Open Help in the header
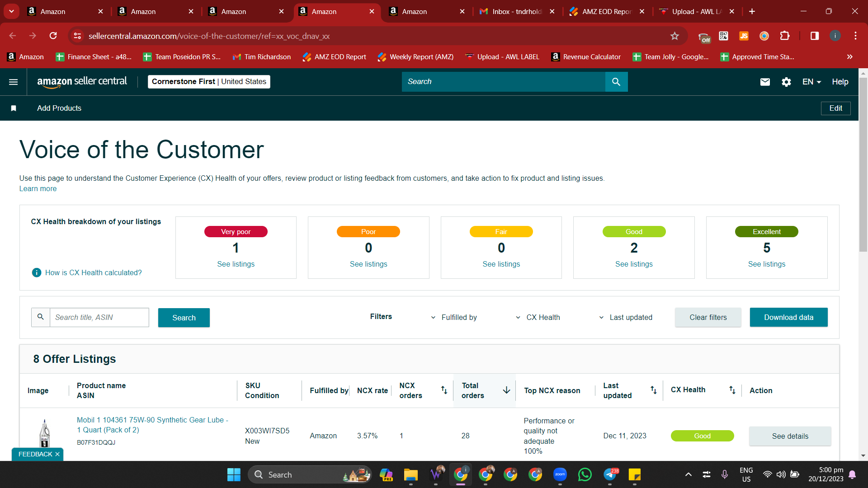The width and height of the screenshot is (868, 488). pyautogui.click(x=840, y=82)
